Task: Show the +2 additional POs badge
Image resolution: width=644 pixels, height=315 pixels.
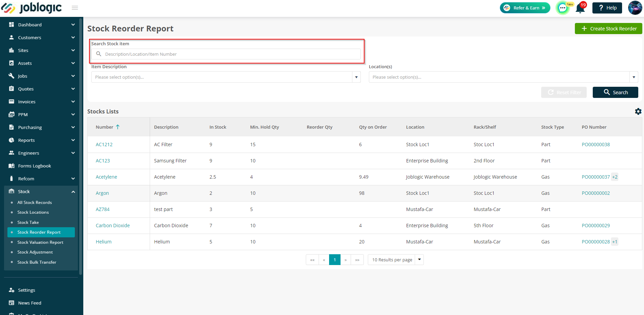Action: (x=615, y=177)
